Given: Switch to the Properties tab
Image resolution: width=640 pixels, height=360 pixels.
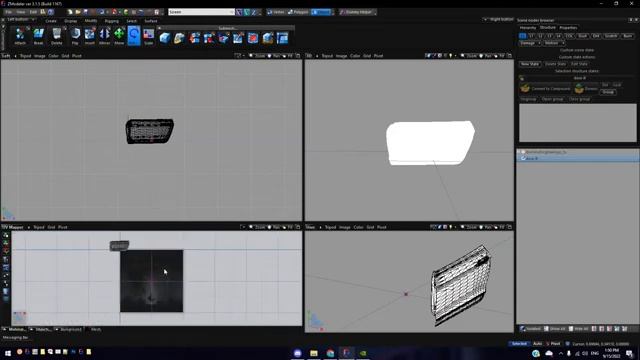Looking at the screenshot, I should (568, 28).
